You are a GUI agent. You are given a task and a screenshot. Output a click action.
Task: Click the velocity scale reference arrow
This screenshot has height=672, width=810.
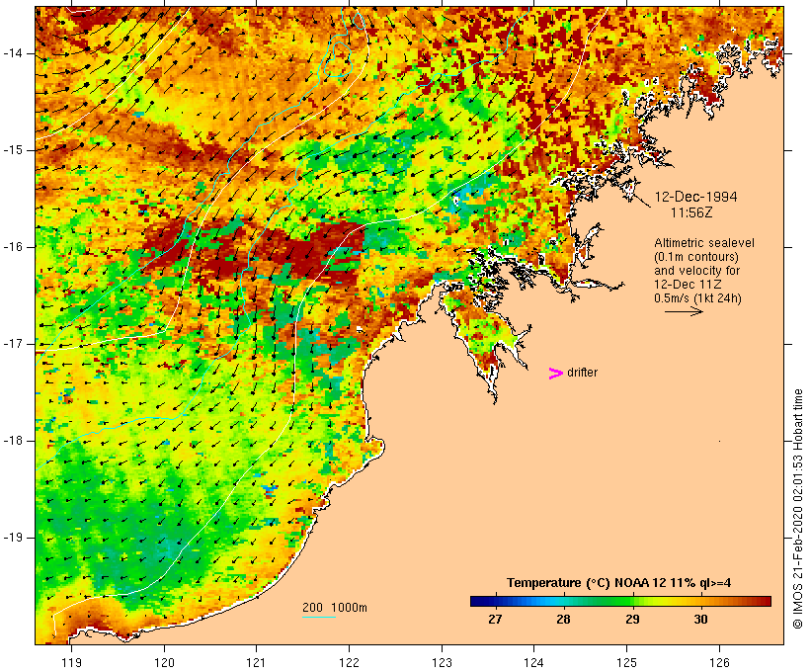pos(684,311)
